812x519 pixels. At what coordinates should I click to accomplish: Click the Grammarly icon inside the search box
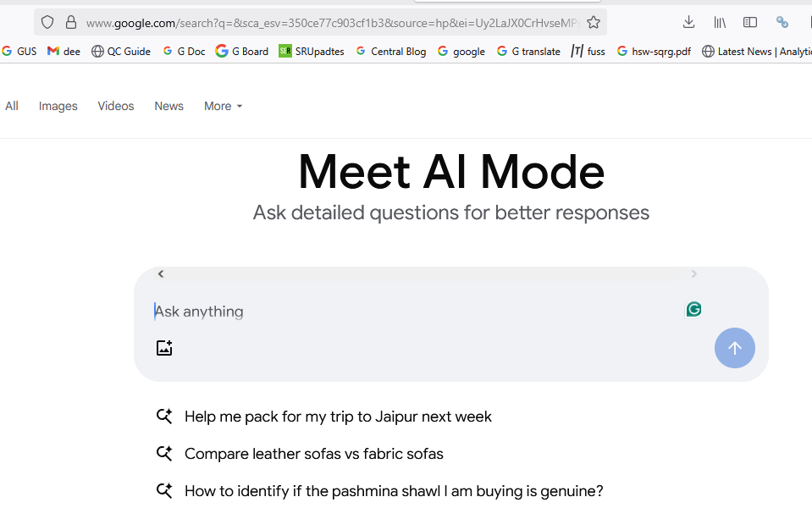point(693,310)
